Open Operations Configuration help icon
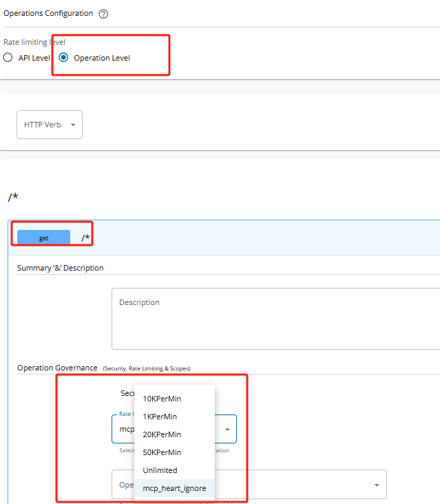440x504 pixels. click(x=103, y=14)
